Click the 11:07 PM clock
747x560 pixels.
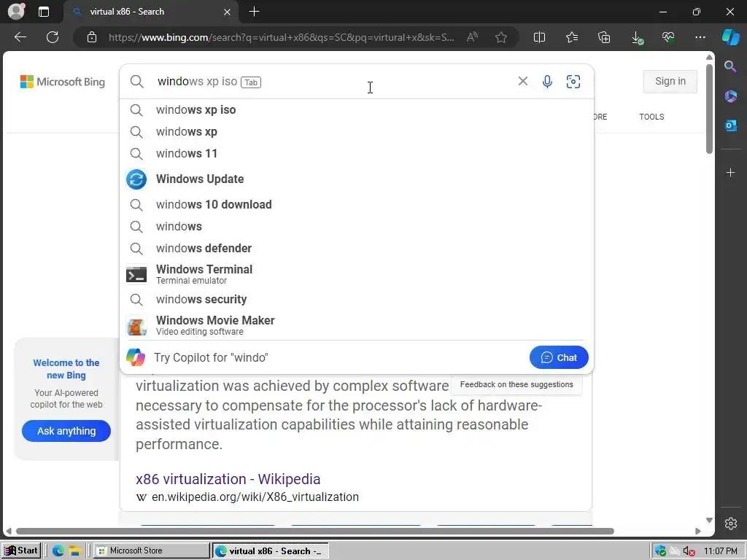coord(720,551)
